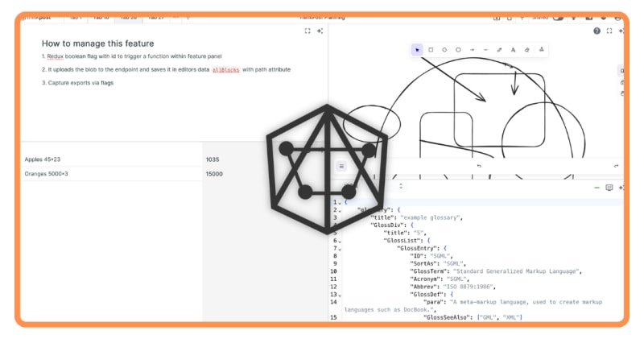This screenshot has height=339, width=644.
Task: Activate the eraser tool
Action: tap(526, 50)
